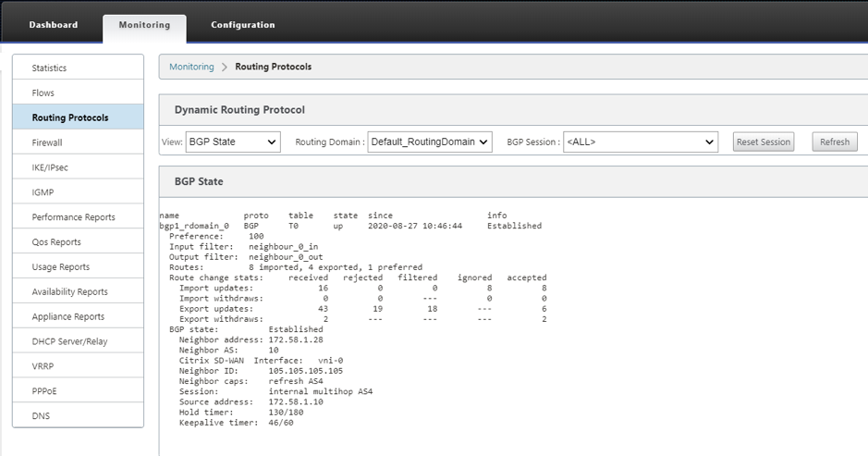This screenshot has width=868, height=456.
Task: Expand the Routing Domain dropdown
Action: (x=430, y=142)
